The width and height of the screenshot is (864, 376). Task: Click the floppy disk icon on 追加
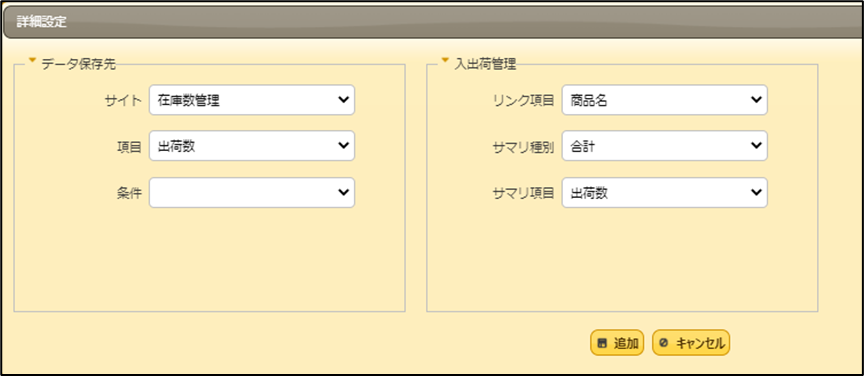[x=602, y=343]
